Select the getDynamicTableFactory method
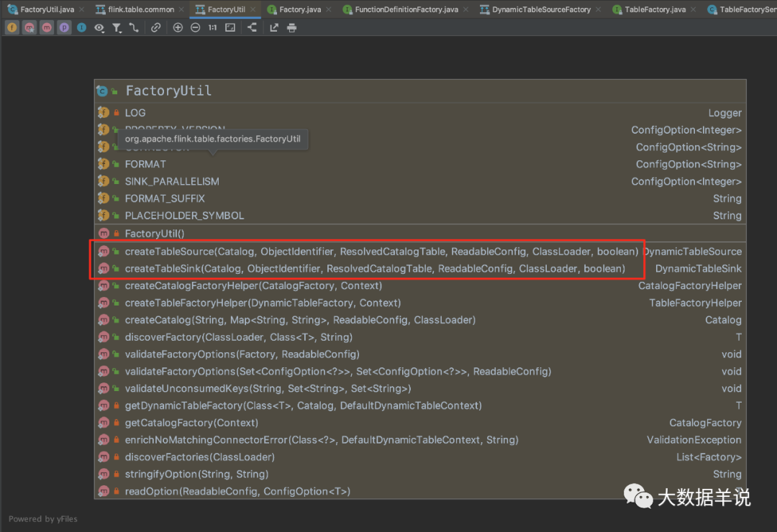777x532 pixels. pyautogui.click(x=420, y=405)
